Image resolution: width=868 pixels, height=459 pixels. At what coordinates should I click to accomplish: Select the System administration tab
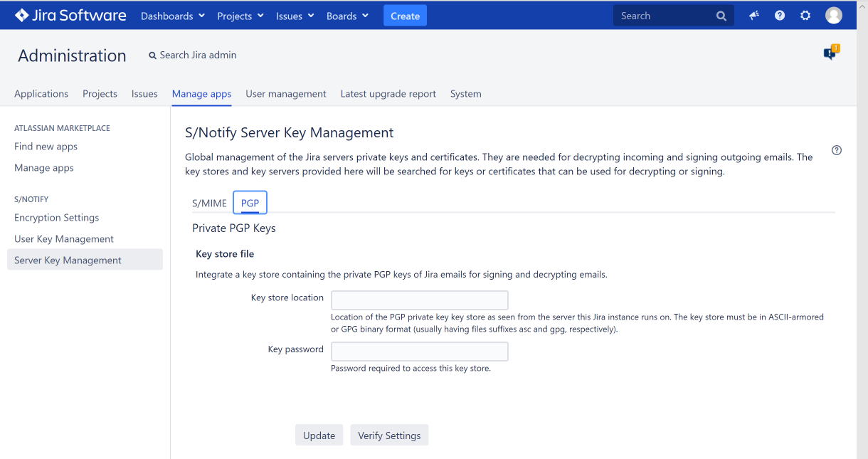tap(465, 94)
